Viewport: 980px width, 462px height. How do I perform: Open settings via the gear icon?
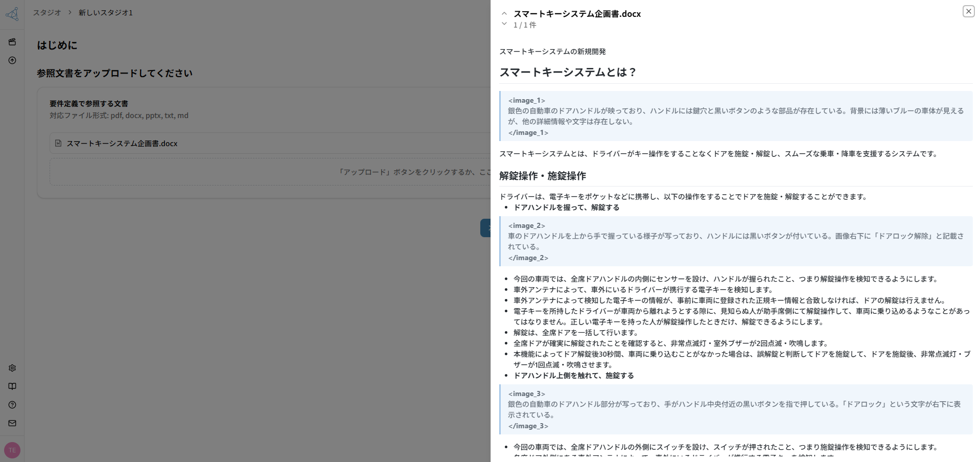tap(12, 368)
